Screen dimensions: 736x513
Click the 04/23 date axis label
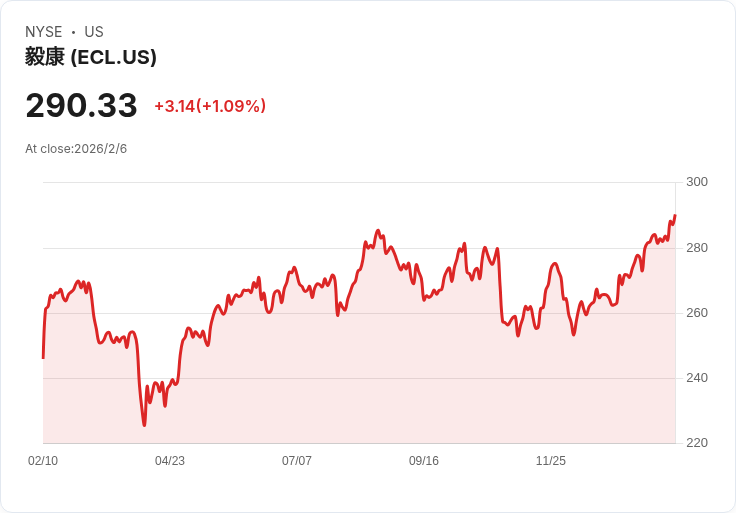(x=170, y=460)
